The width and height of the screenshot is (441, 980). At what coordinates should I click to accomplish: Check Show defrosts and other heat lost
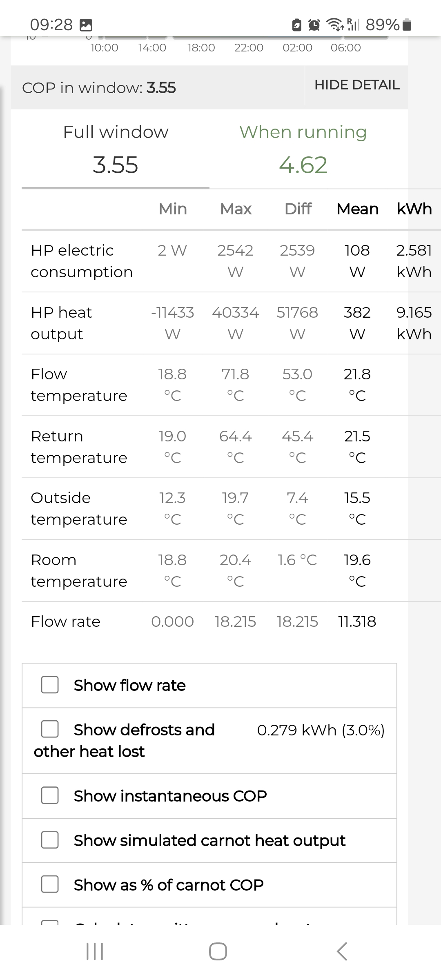(50, 729)
